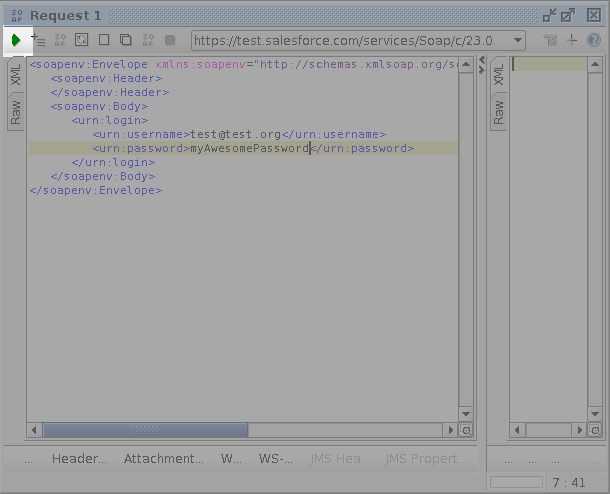This screenshot has height=494, width=610.
Task: Click the request editor horizontal scrollbar thumb
Action: [145, 430]
